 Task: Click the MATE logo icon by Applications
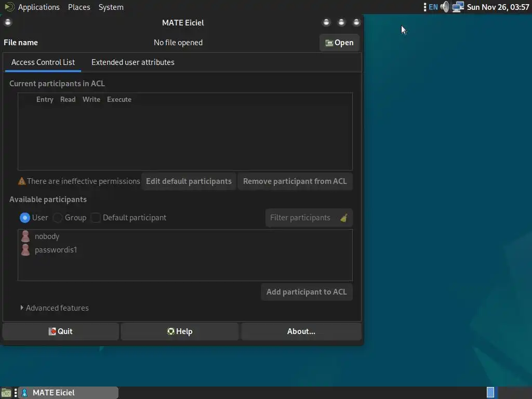[x=9, y=7]
